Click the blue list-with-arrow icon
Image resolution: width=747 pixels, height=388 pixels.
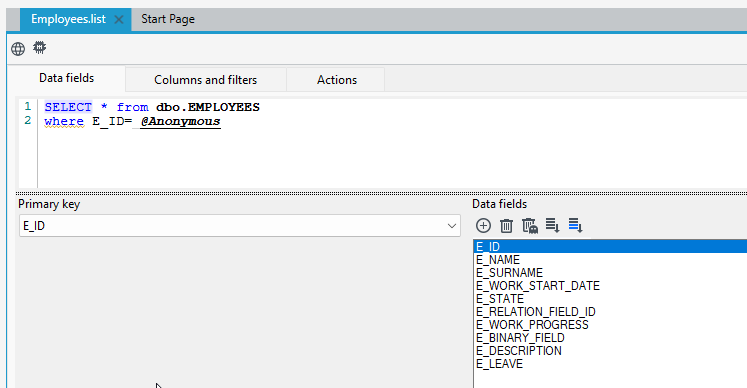click(575, 225)
